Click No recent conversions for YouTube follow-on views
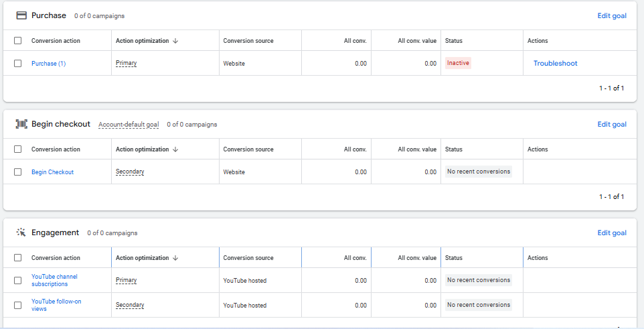Screen dimensions: 644x329 coord(479,305)
